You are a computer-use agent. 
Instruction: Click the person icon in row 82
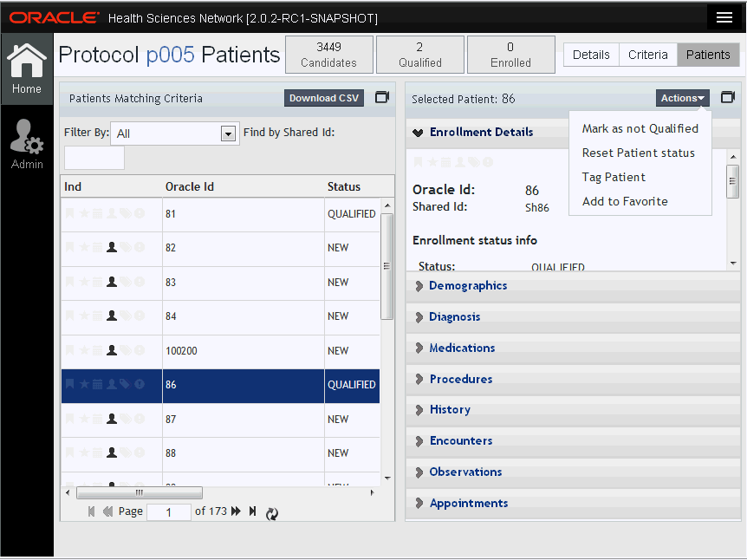(x=112, y=247)
